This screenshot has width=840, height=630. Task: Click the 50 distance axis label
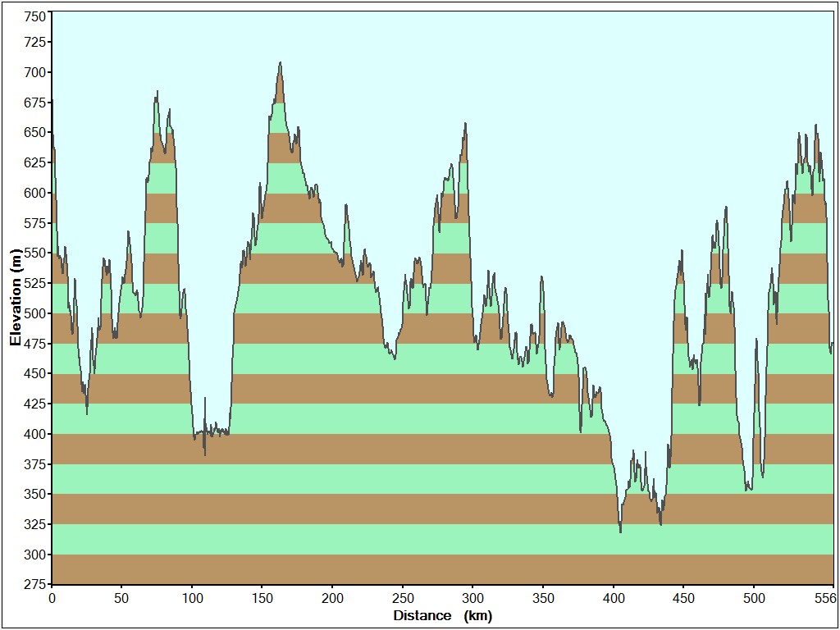pos(121,598)
